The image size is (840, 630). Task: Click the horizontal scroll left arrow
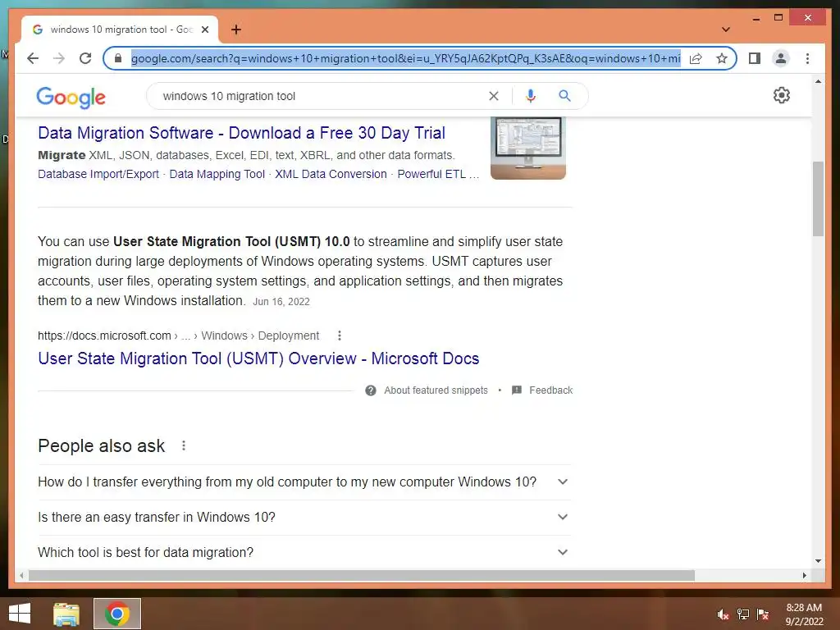pos(21,575)
